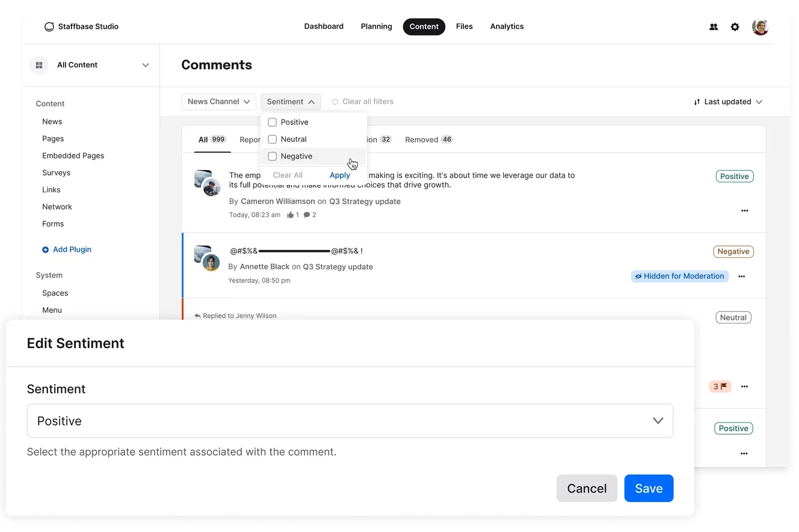Image resolution: width=799 pixels, height=532 pixels.
Task: Save the edited sentiment
Action: (649, 488)
